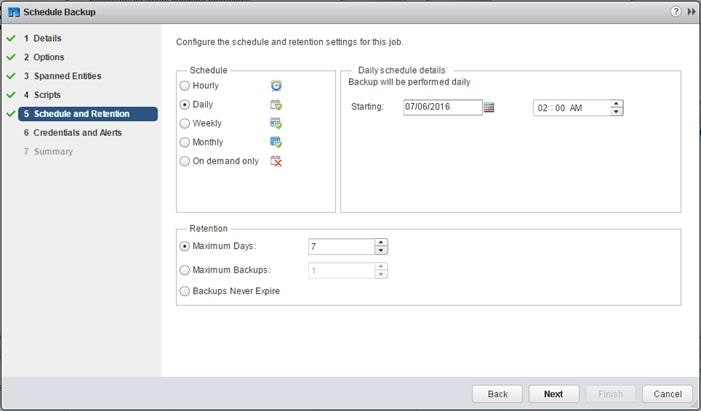
Task: Select the Weekly schedule radio button
Action: point(184,123)
